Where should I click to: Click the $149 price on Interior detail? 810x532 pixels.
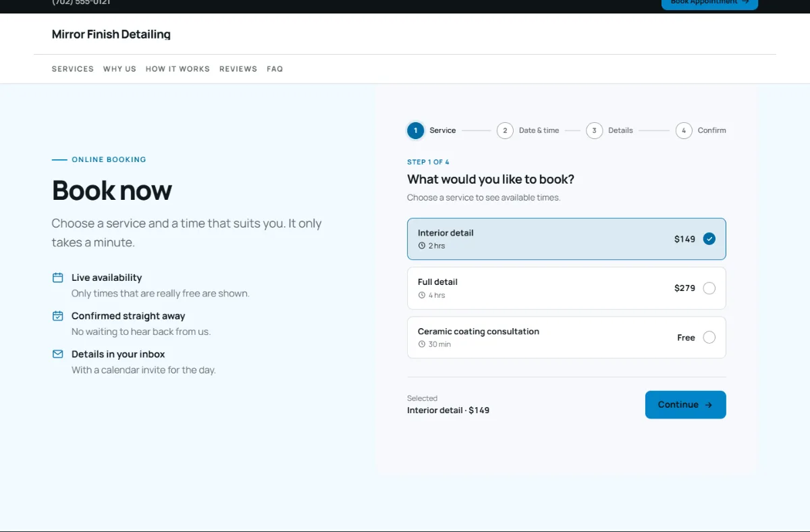click(684, 239)
